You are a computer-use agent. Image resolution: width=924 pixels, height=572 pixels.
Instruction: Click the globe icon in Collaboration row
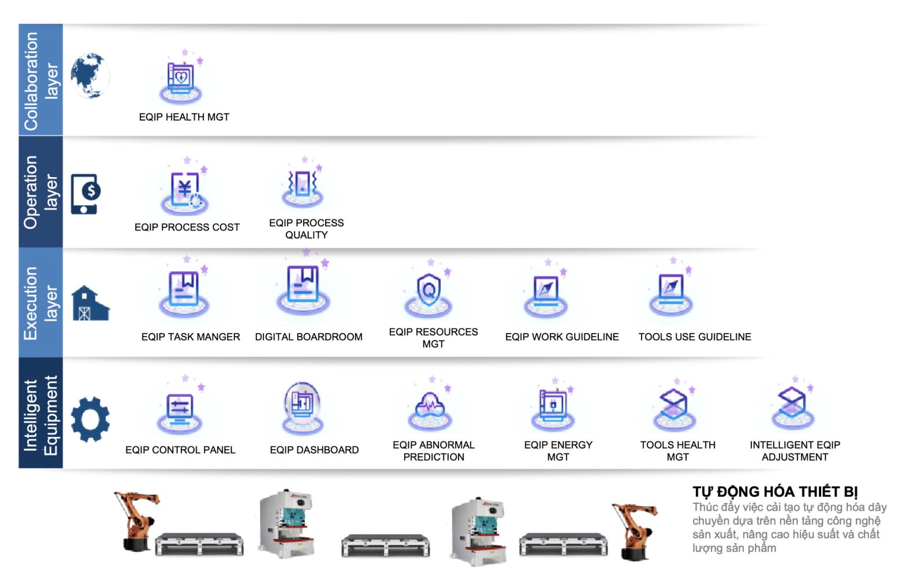(90, 76)
